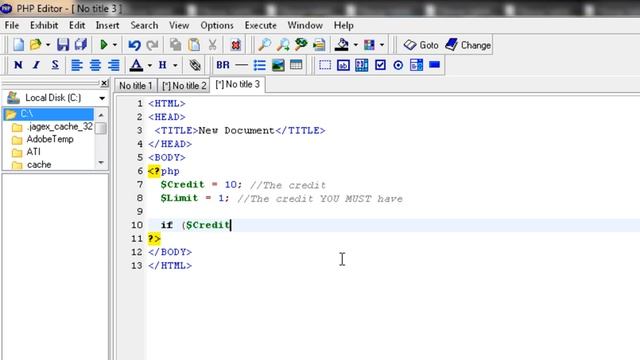Open the Execute menu
The width and height of the screenshot is (640, 360).
tap(260, 25)
